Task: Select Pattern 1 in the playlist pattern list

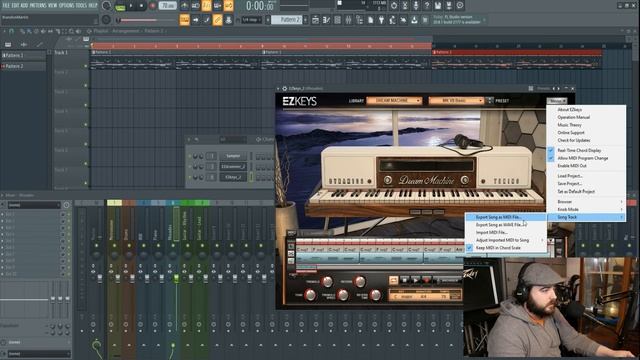Action: [23, 55]
